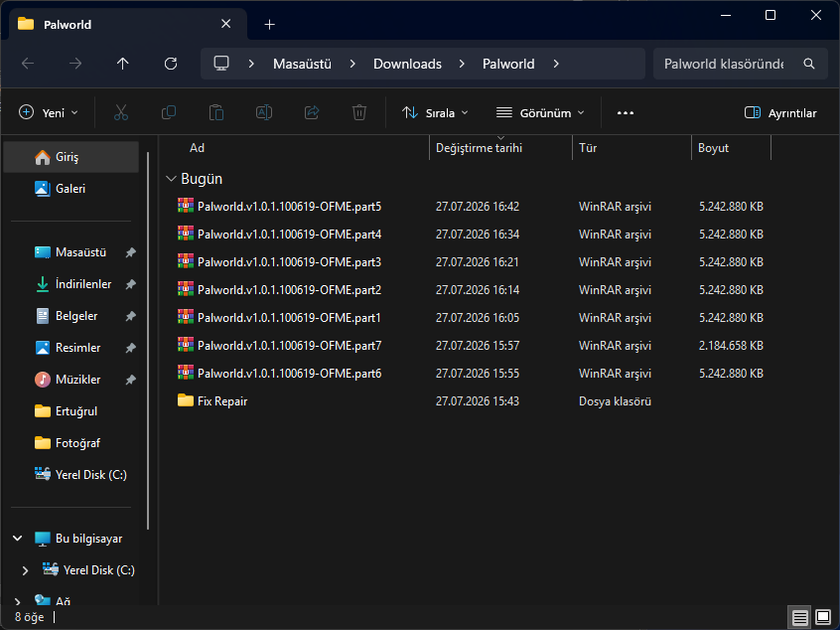
Task: Open İndirilenler in the sidebar
Action: [70, 284]
